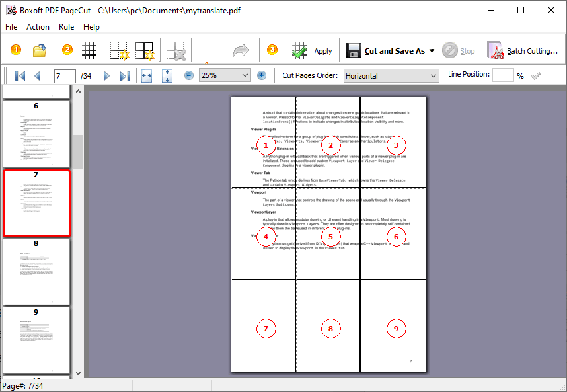567x392 pixels.
Task: Click cut region number 1
Action: 266,145
